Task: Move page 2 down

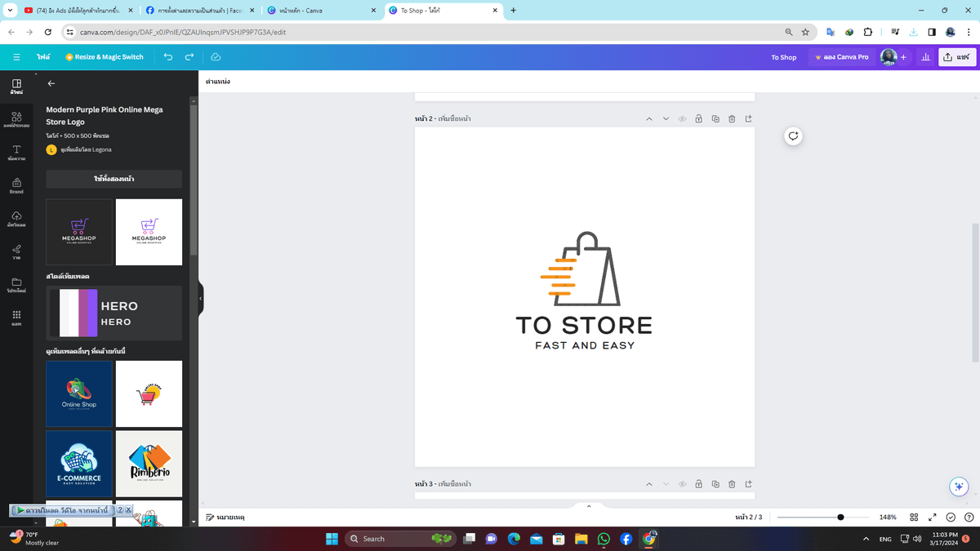Action: (666, 119)
